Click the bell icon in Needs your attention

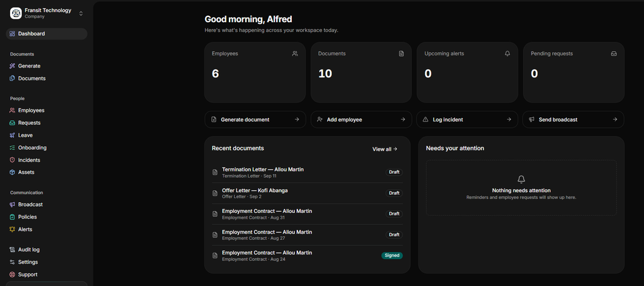tap(521, 179)
